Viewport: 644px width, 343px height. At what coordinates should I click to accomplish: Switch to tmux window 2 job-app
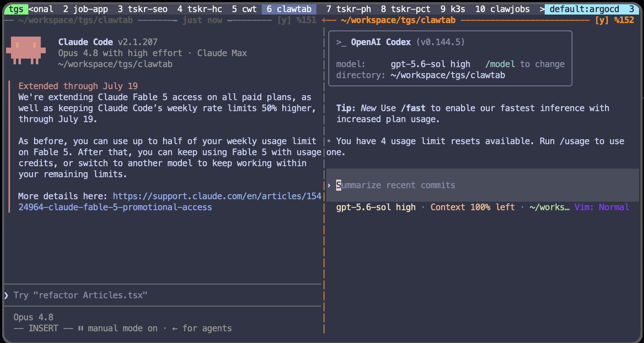click(85, 9)
